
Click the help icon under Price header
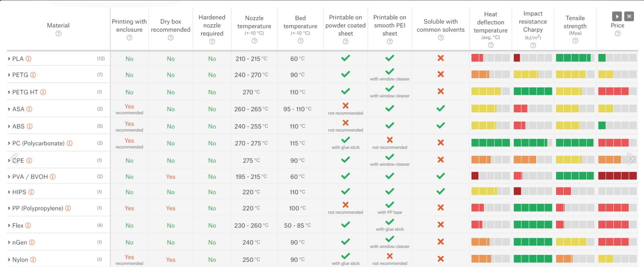click(x=617, y=33)
